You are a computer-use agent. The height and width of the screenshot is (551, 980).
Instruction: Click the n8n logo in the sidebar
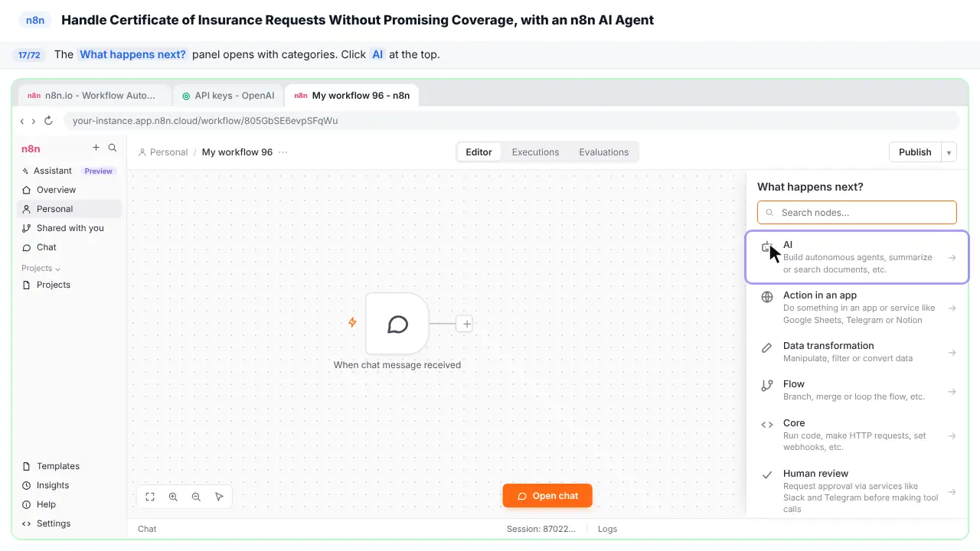coord(31,148)
